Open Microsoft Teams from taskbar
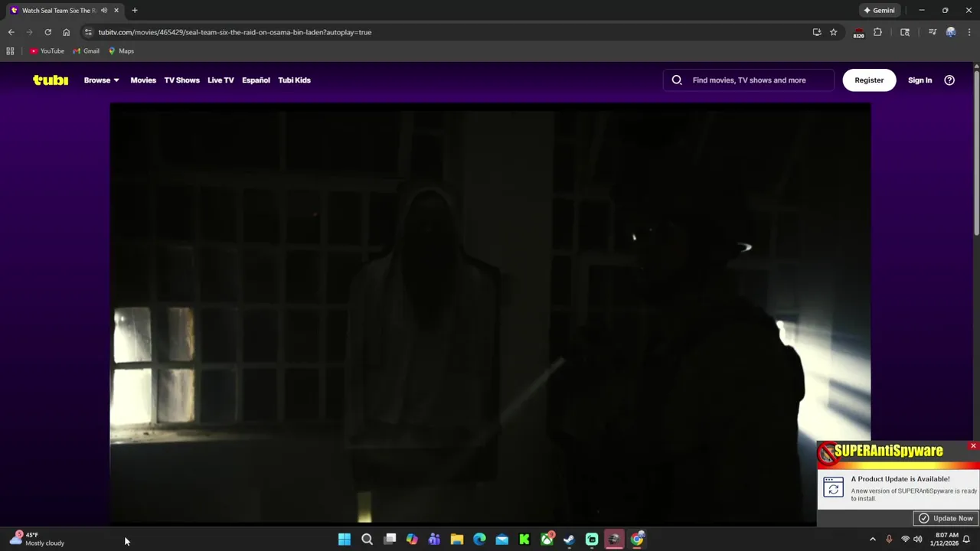980x551 pixels. point(434,540)
